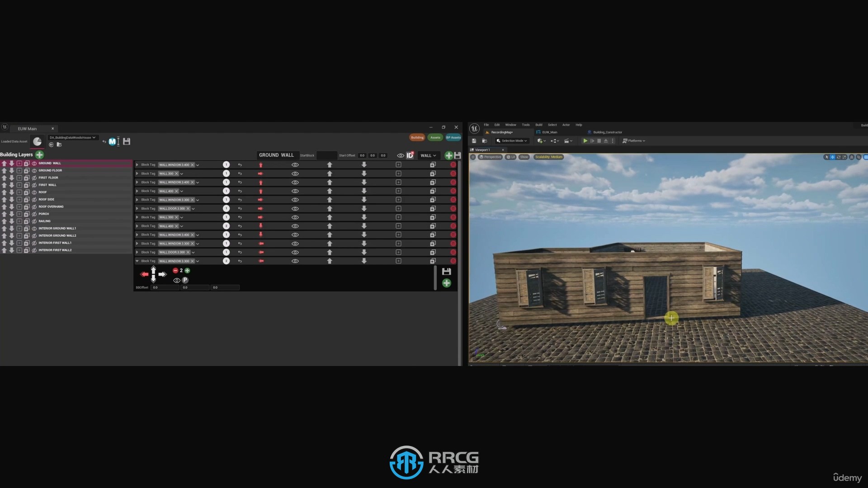Open tag dropdown on fifth row WALL.WINDOW.3.300
868x488 pixels.
coord(198,200)
